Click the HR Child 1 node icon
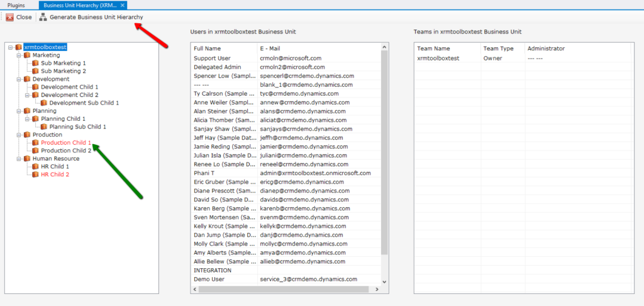 [36, 166]
